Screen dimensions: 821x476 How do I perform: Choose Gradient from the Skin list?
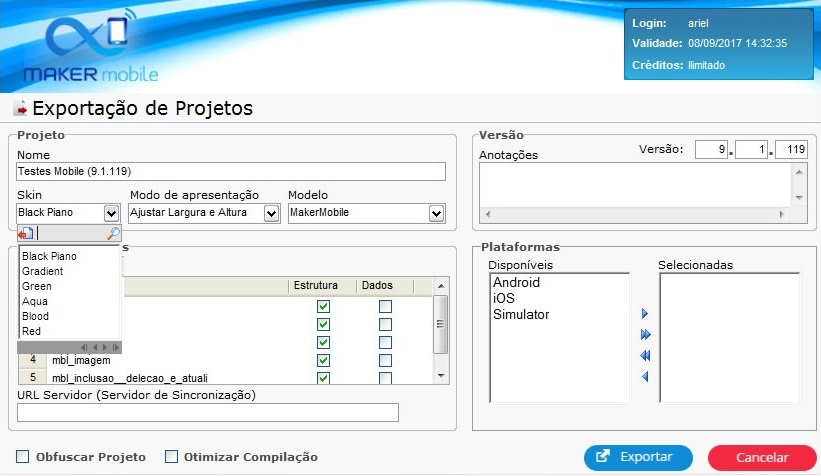point(43,271)
